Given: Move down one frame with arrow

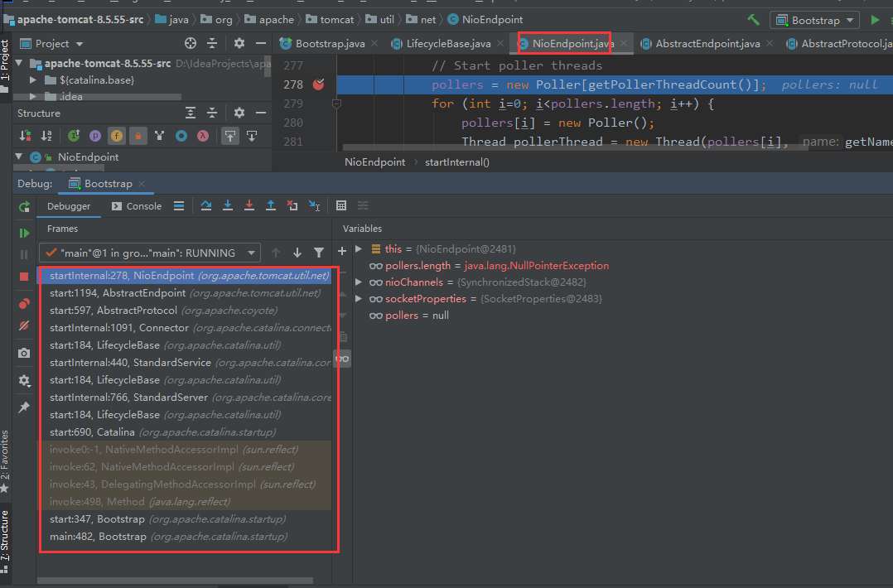Looking at the screenshot, I should pyautogui.click(x=297, y=253).
